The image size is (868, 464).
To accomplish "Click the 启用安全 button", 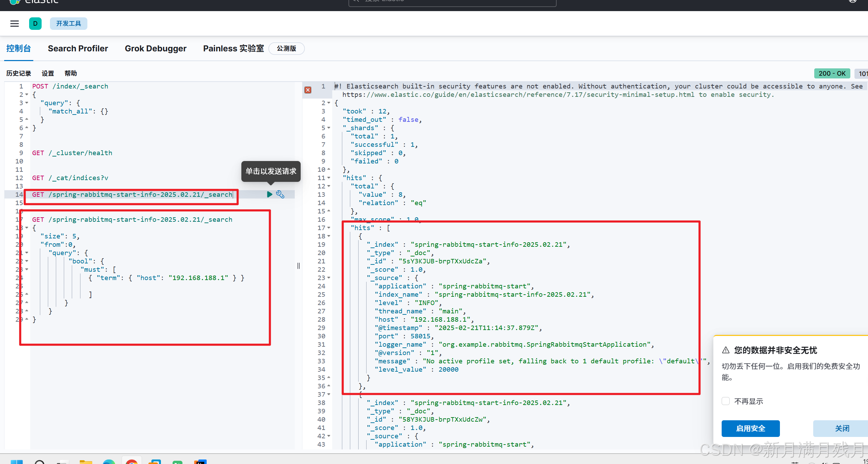I will pyautogui.click(x=750, y=429).
